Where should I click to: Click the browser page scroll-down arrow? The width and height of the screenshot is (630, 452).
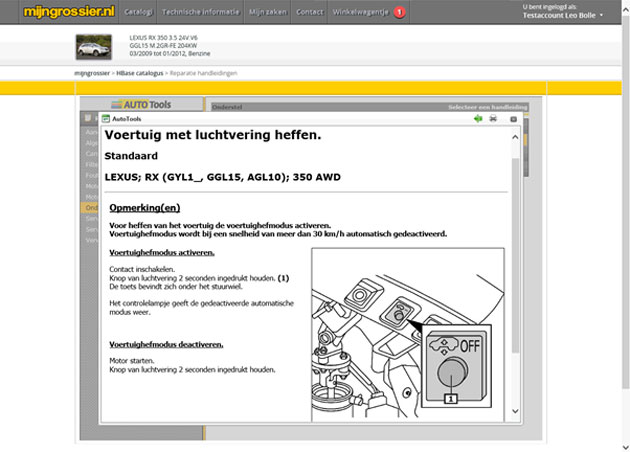pos(626,447)
